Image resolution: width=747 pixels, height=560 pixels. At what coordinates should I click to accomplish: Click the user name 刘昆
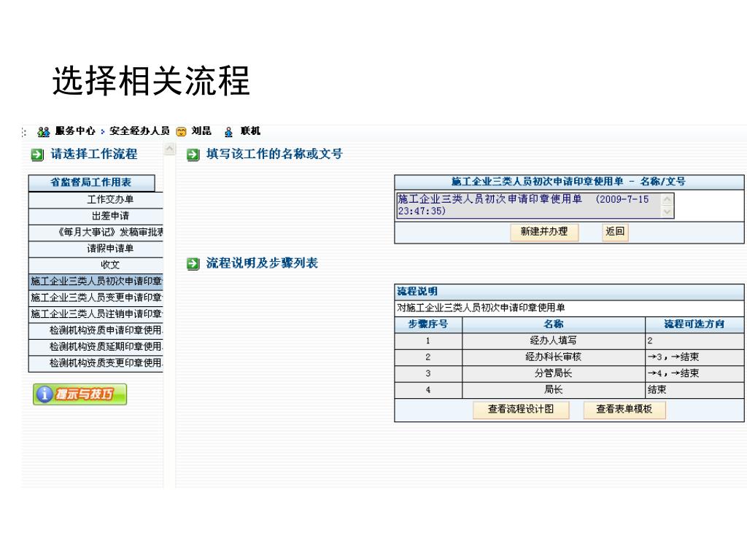pyautogui.click(x=201, y=131)
